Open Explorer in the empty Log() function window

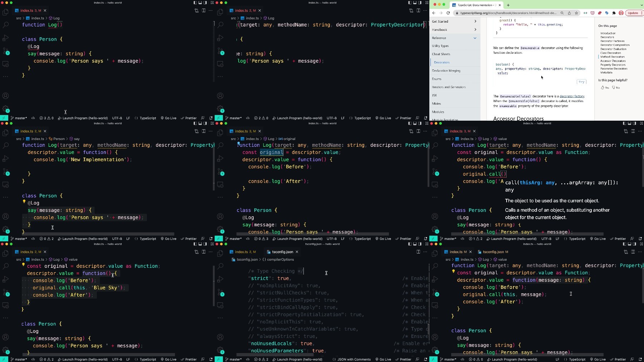click(x=5, y=12)
